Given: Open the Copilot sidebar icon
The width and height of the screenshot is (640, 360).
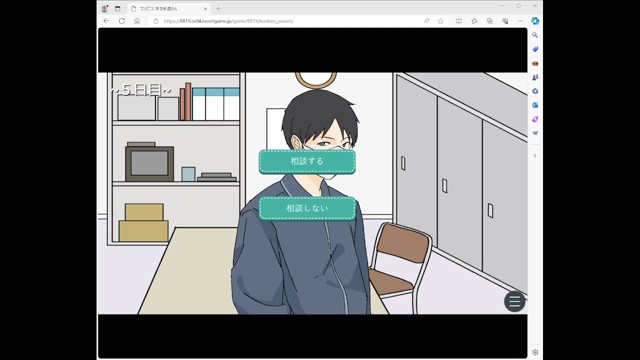Looking at the screenshot, I should pyautogui.click(x=535, y=21).
